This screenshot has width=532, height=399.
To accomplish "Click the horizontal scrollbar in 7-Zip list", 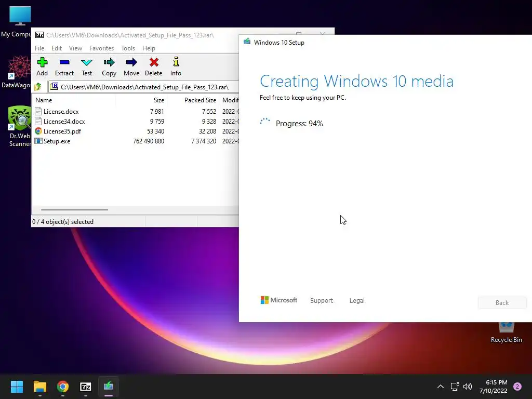I will (x=74, y=210).
